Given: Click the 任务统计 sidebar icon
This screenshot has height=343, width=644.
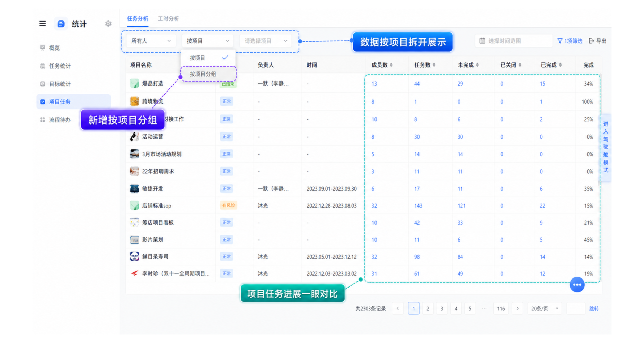Looking at the screenshot, I should (x=43, y=66).
